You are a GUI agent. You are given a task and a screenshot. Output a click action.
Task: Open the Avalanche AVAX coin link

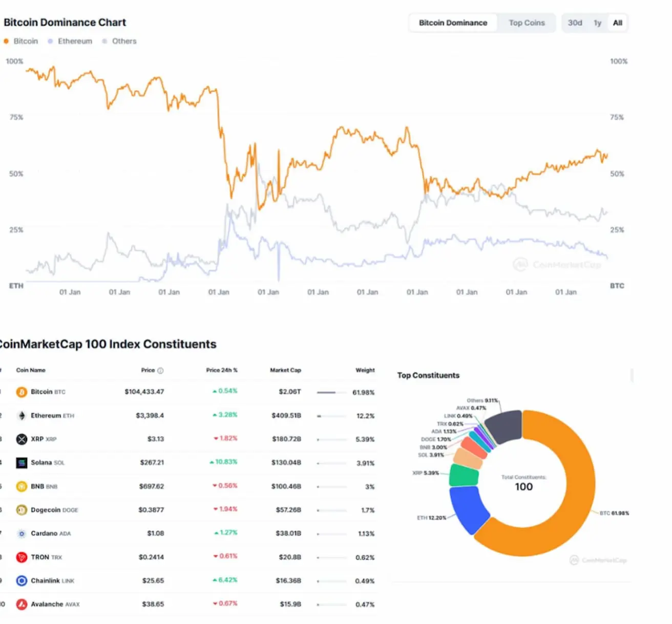[x=55, y=605]
